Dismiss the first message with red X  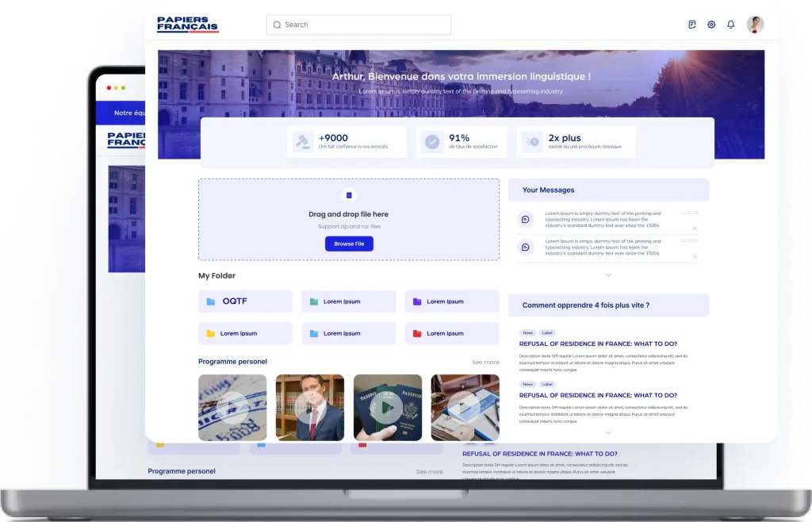[x=695, y=227]
